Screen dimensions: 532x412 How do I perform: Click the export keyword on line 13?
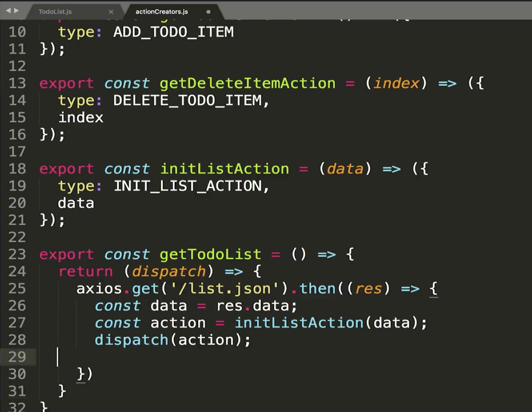(66, 83)
